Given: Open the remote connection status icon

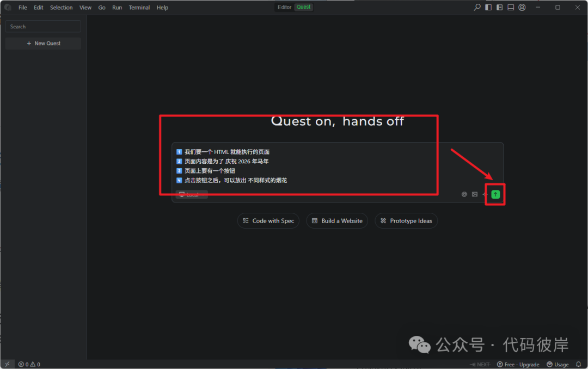Looking at the screenshot, I should click(x=7, y=364).
